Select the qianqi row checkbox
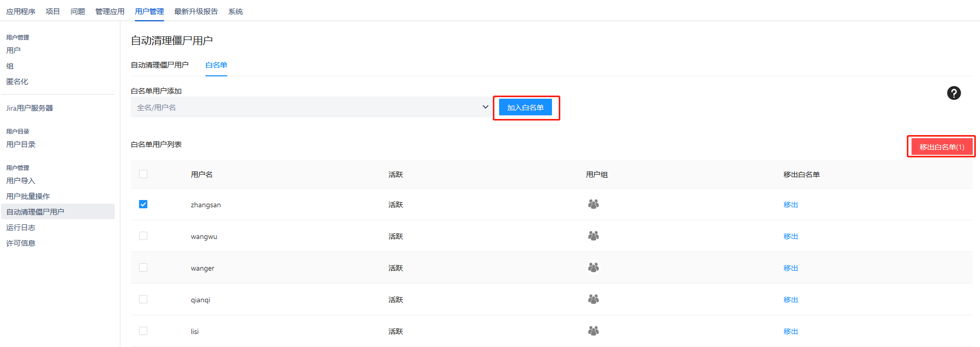 (143, 299)
